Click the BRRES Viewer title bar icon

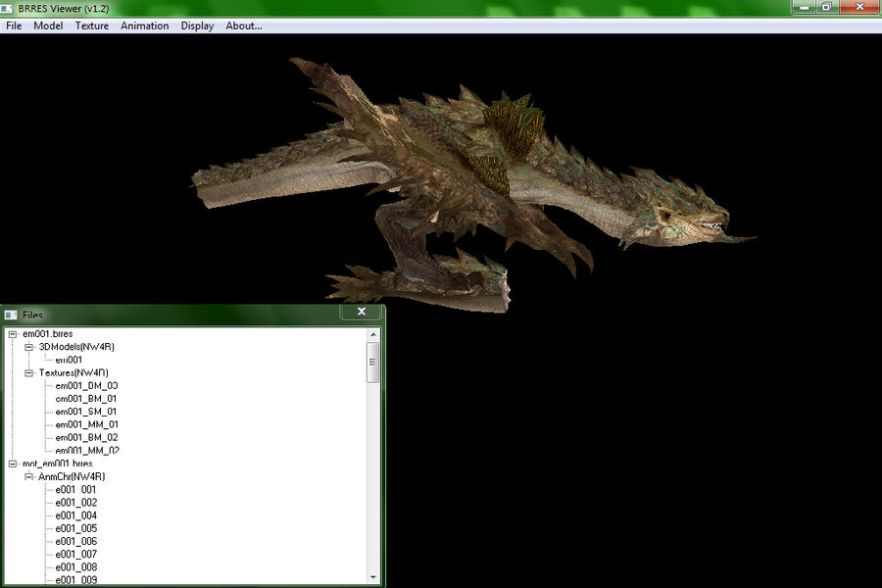[x=7, y=9]
